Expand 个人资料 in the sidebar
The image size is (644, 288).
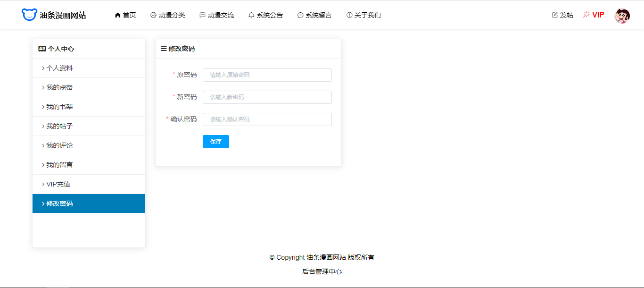click(59, 68)
